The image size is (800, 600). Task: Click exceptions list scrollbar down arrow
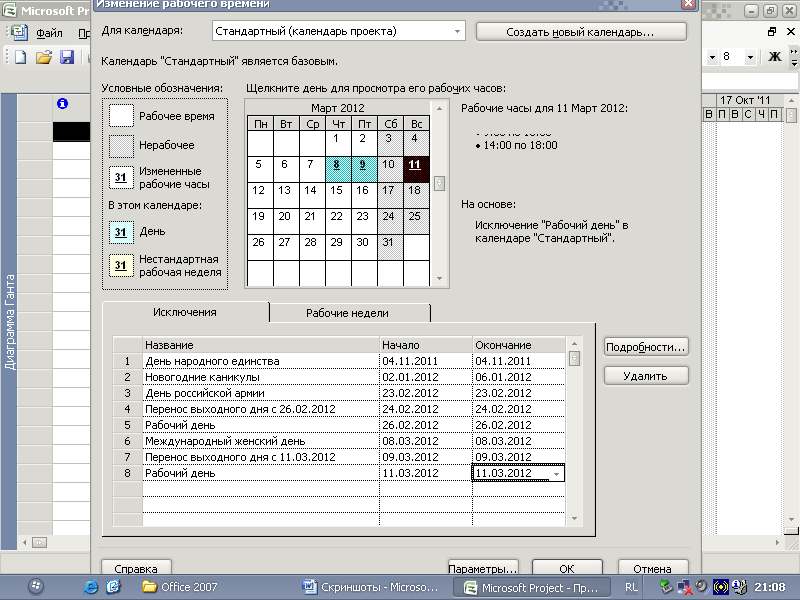[x=574, y=519]
